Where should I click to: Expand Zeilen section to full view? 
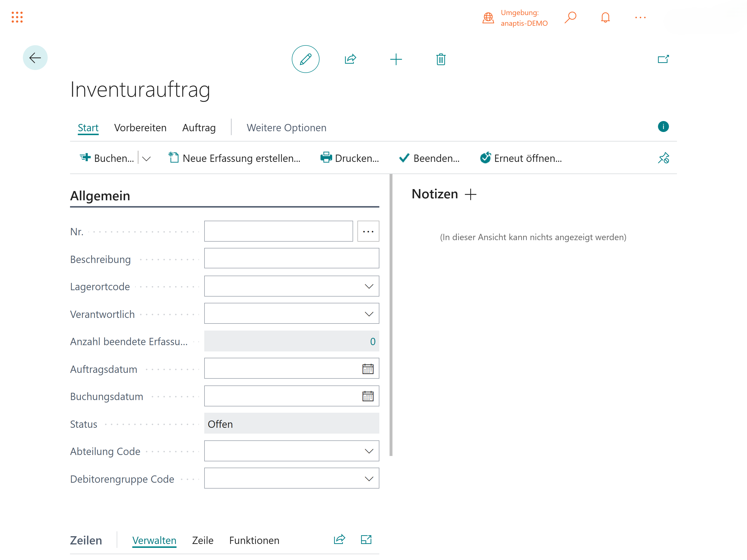coord(366,539)
